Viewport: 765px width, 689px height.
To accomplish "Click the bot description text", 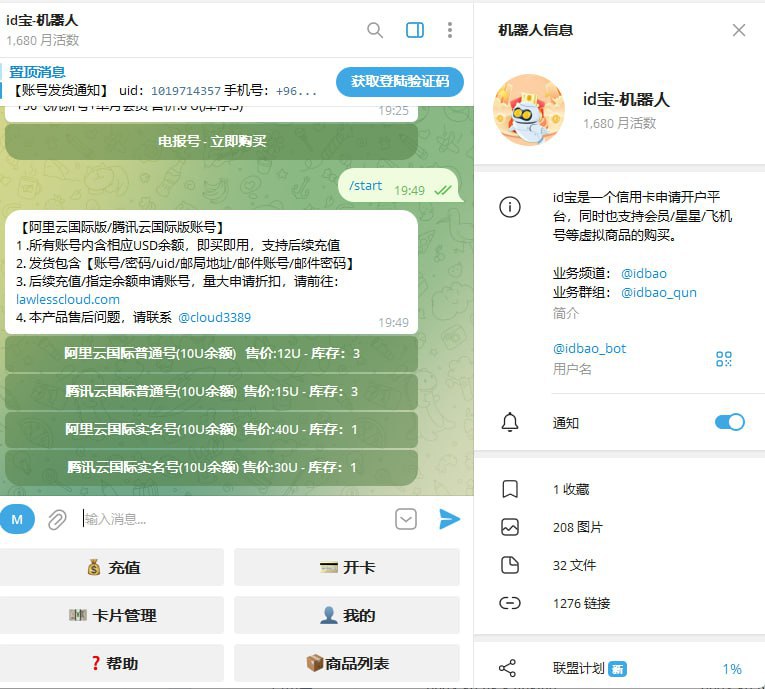I will (x=643, y=216).
